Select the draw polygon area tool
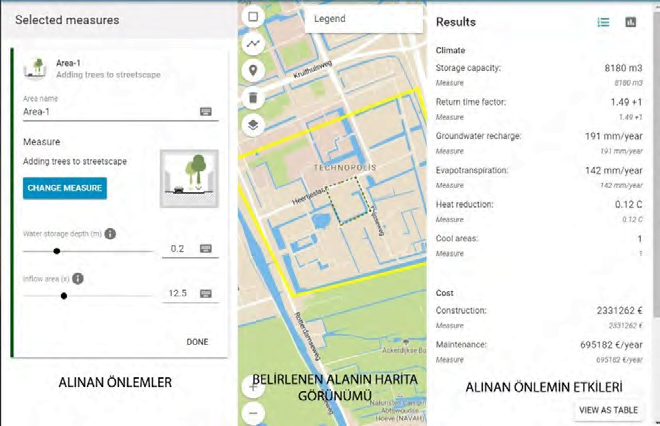 click(x=253, y=17)
